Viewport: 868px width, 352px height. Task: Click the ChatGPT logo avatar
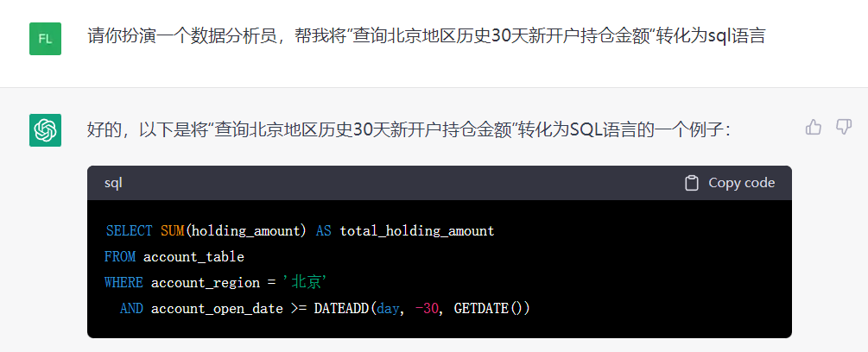(x=46, y=130)
